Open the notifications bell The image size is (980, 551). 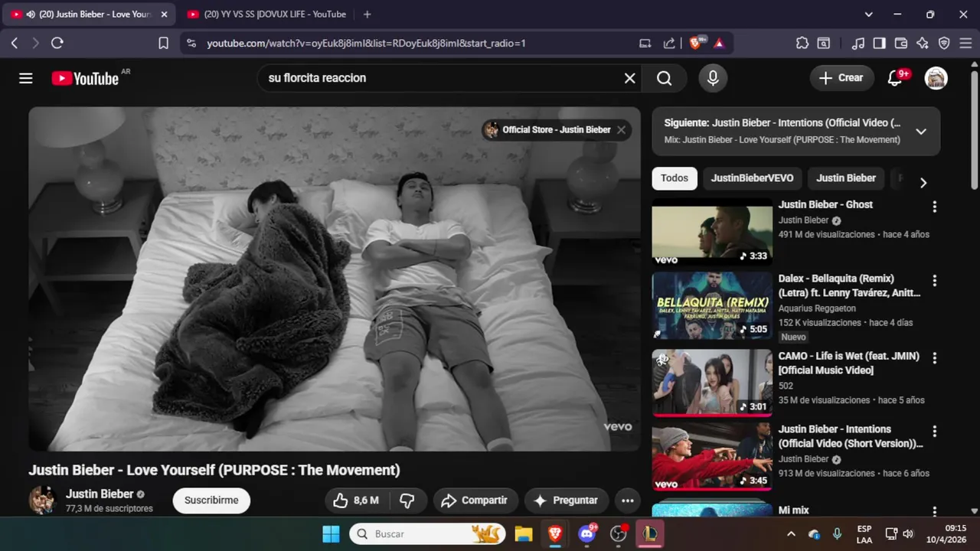click(894, 78)
